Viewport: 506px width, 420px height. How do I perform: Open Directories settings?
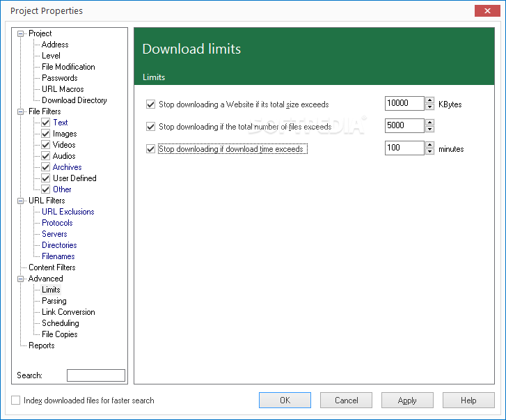pyautogui.click(x=59, y=245)
